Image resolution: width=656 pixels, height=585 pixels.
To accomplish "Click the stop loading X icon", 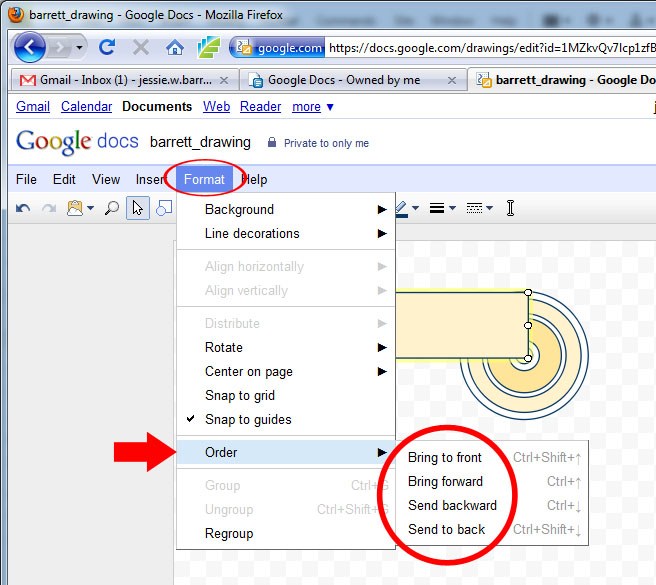I will coord(141,47).
